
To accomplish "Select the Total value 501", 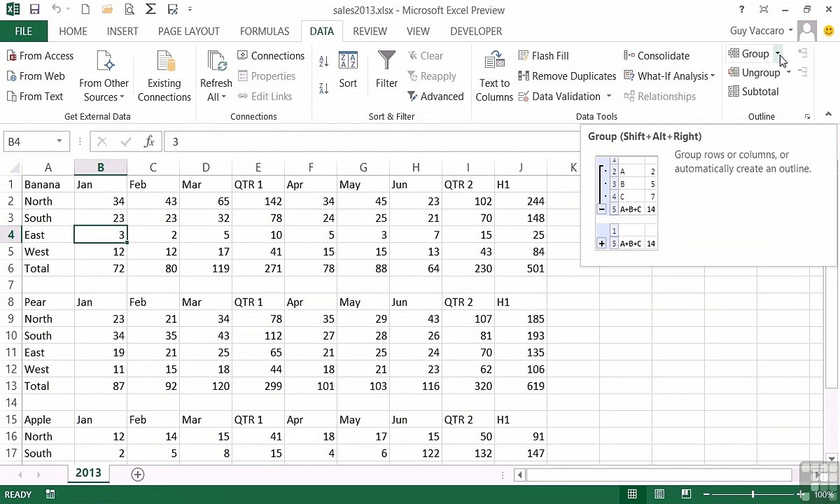I will point(521,268).
